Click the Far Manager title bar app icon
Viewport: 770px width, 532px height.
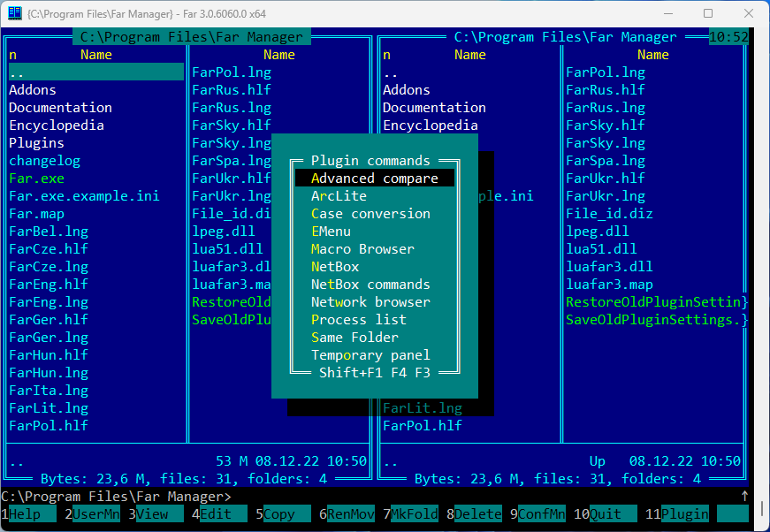tap(15, 13)
